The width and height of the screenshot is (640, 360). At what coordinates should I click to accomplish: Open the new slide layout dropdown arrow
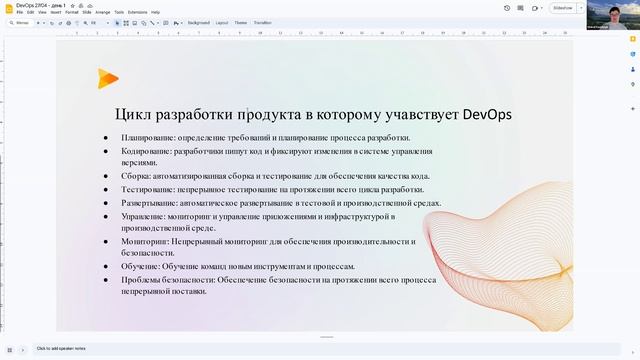click(x=44, y=23)
